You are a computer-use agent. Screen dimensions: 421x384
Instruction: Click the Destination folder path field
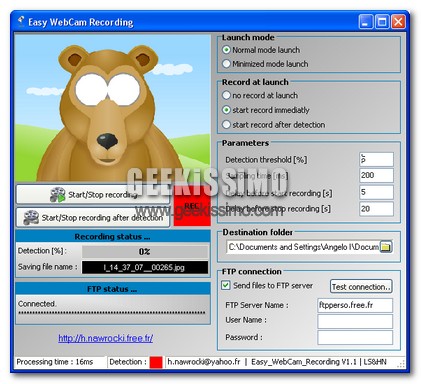303,247
